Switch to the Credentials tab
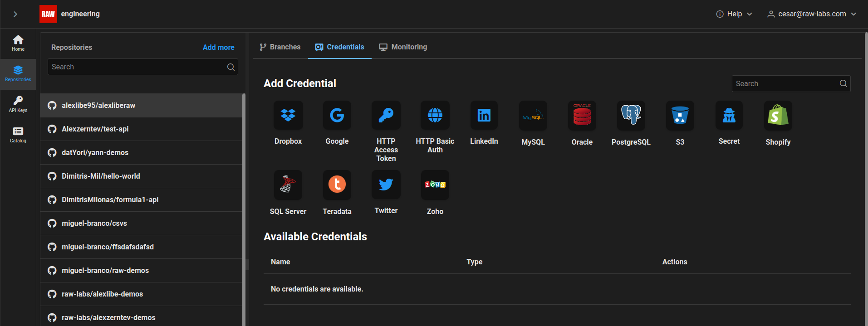 [x=340, y=47]
